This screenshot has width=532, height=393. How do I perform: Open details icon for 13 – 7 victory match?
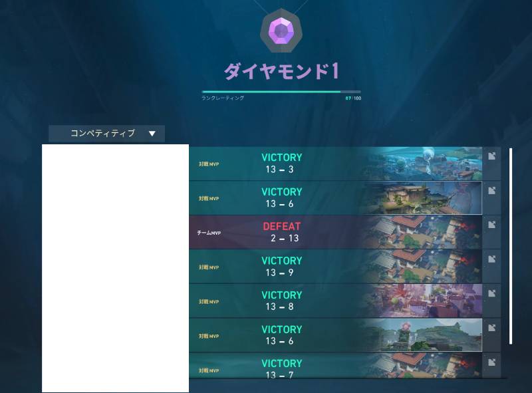click(x=491, y=362)
